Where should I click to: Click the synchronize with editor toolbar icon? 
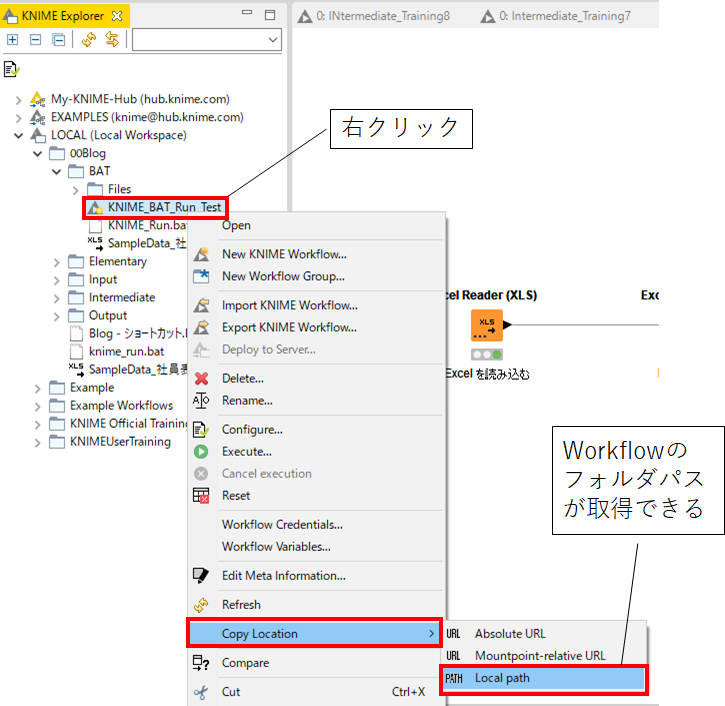[x=112, y=39]
